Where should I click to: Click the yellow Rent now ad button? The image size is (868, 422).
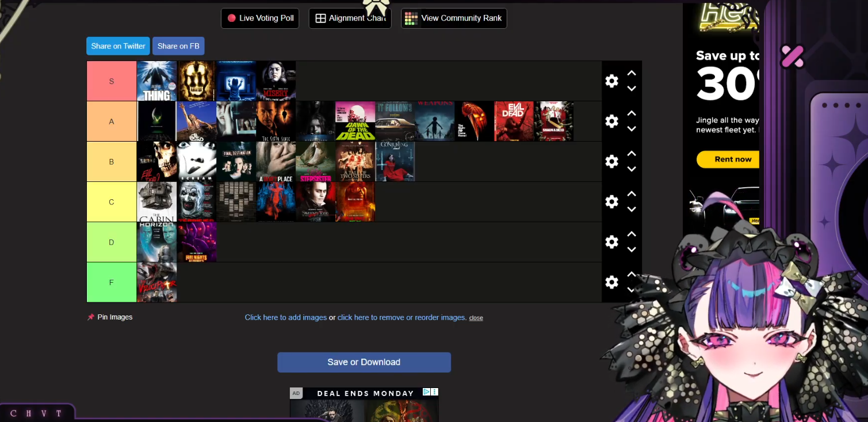click(732, 159)
